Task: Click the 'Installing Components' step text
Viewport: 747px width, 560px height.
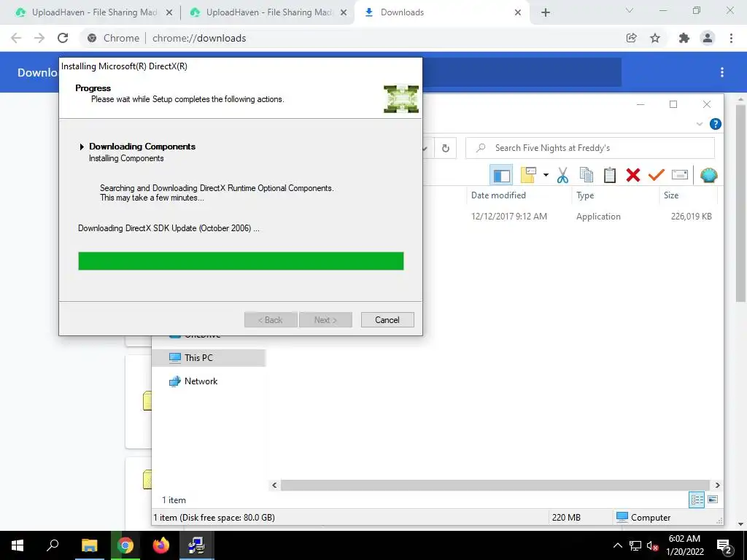Action: [126, 158]
